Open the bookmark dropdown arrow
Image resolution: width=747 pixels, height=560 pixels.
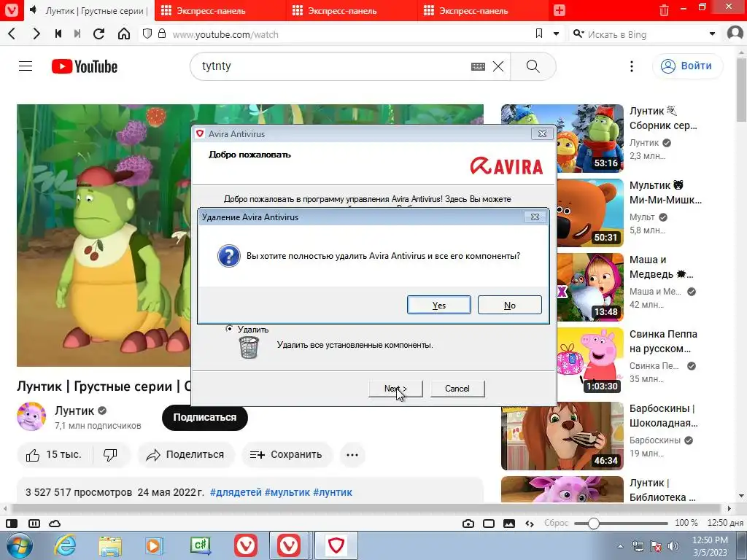pyautogui.click(x=556, y=34)
